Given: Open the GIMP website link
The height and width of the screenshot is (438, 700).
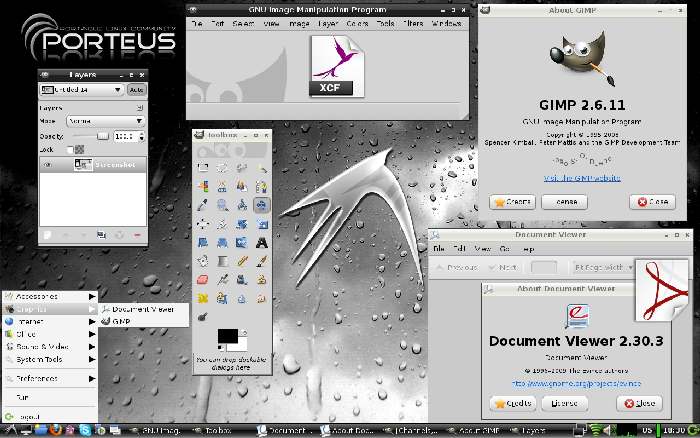Looking at the screenshot, I should [x=581, y=177].
